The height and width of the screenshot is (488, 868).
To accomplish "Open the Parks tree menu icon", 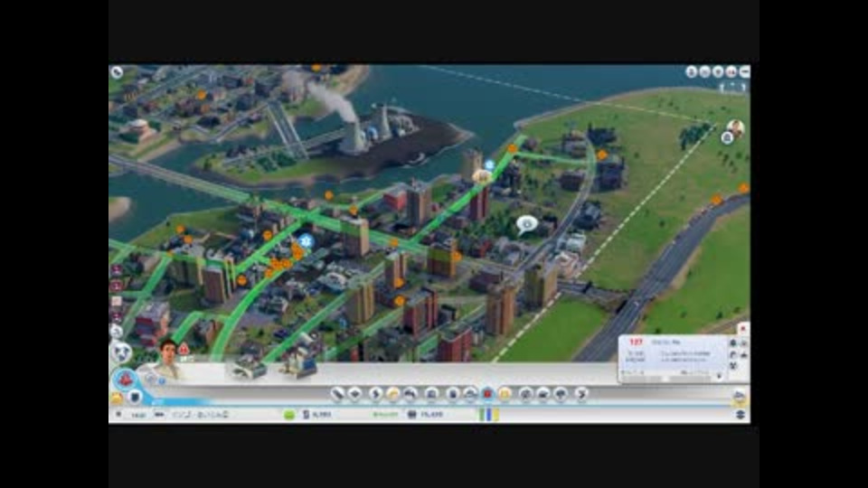I will pos(561,394).
